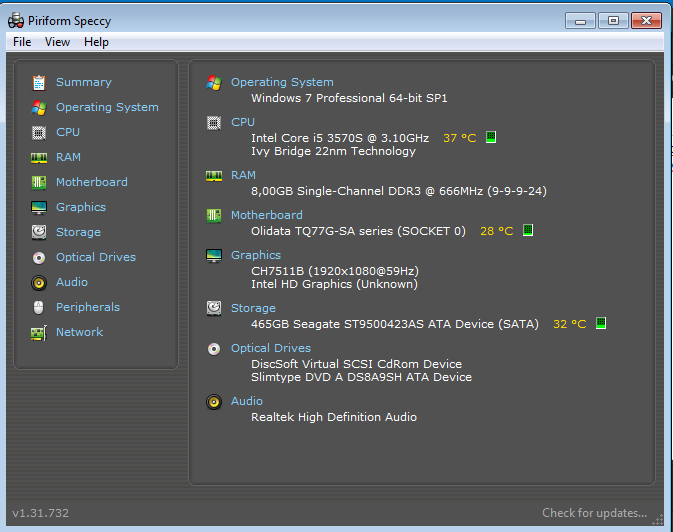
Task: Click 'Slimtype DVD A DS8A9SH ATA Device' text
Action: coord(361,377)
